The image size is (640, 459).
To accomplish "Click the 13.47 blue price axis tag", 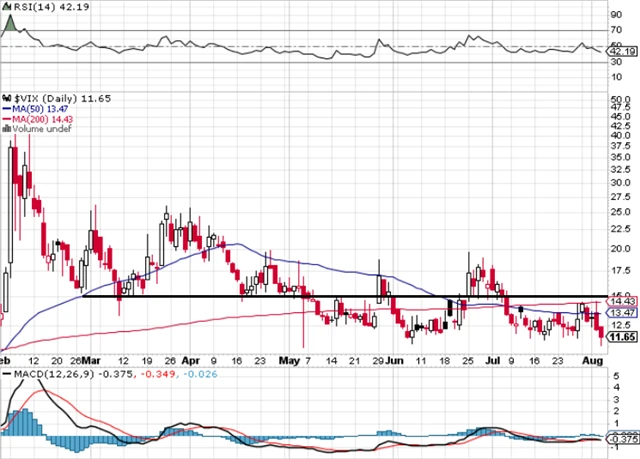I will pyautogui.click(x=624, y=312).
